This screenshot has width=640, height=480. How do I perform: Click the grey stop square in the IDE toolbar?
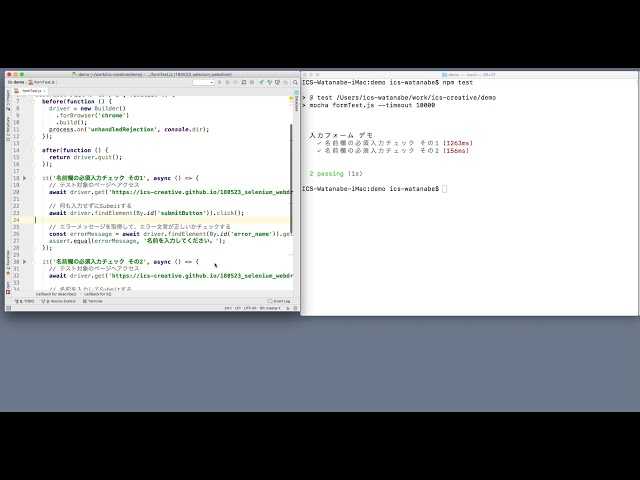coord(252,82)
